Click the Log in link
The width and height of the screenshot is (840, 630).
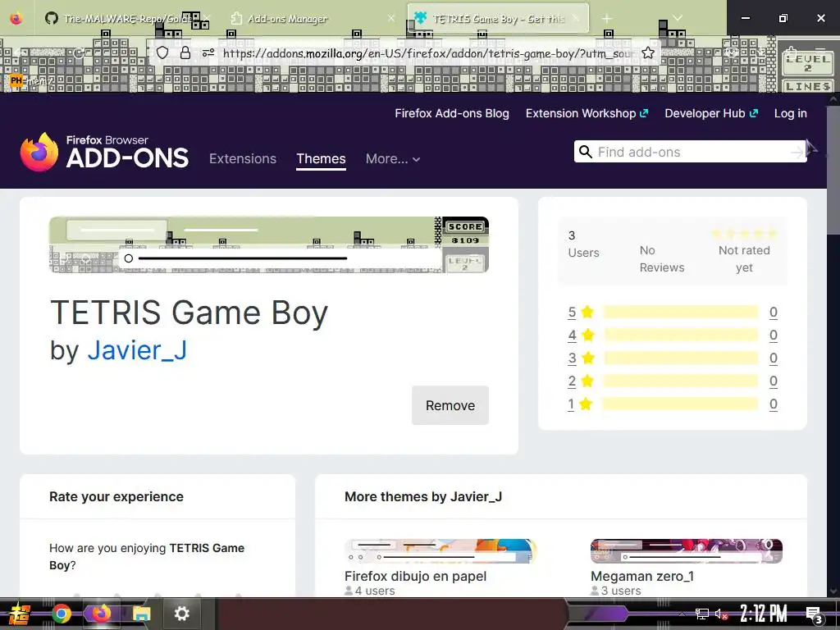(790, 113)
